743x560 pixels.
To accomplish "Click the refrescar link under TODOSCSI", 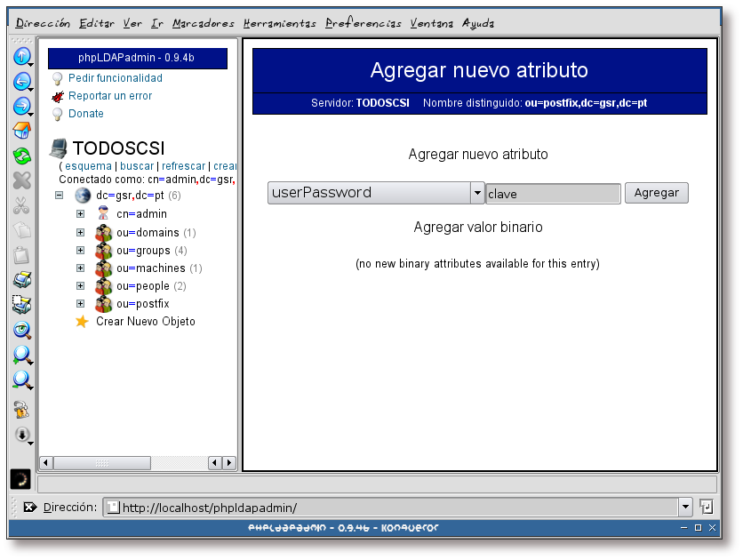I will [183, 166].
